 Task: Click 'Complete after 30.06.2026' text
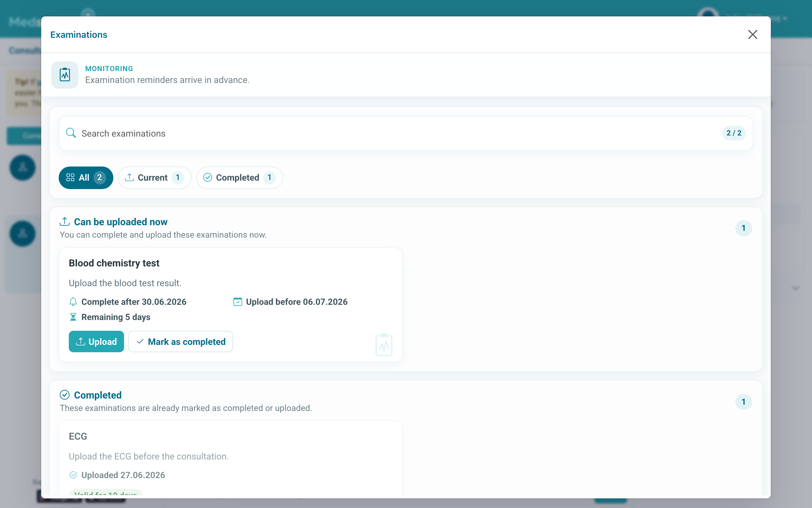click(x=134, y=302)
